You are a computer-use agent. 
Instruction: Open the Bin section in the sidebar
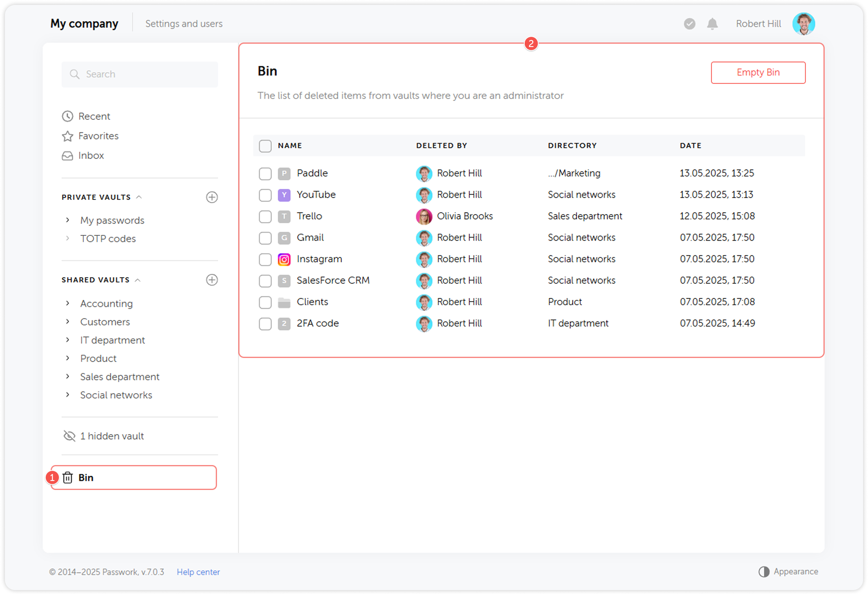tap(86, 477)
